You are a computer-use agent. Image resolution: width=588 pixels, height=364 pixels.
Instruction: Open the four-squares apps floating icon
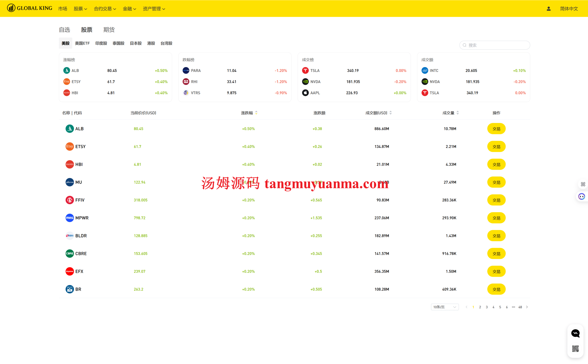583,184
